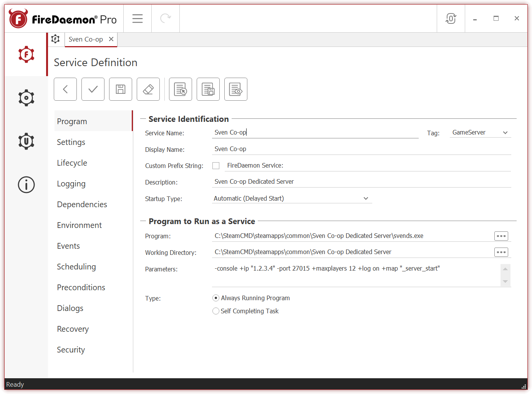Click Parameters scrollbar down arrow
This screenshot has width=532, height=394.
505,281
